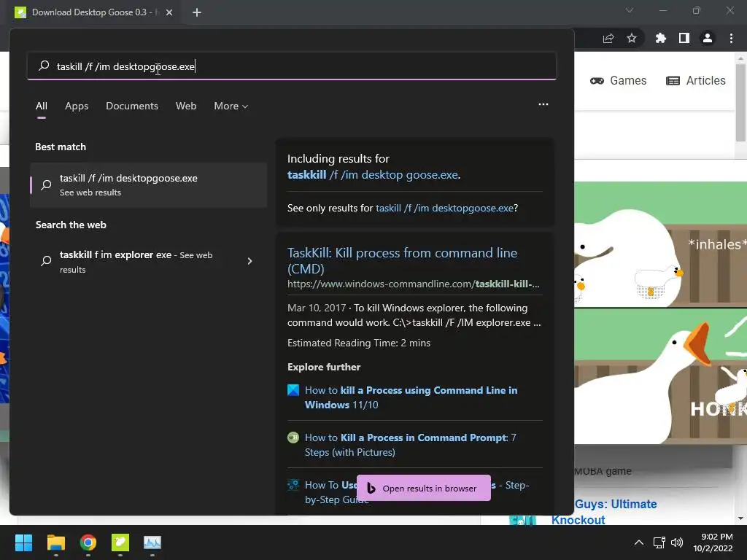Click the gamepad icon beside Games

point(597,80)
